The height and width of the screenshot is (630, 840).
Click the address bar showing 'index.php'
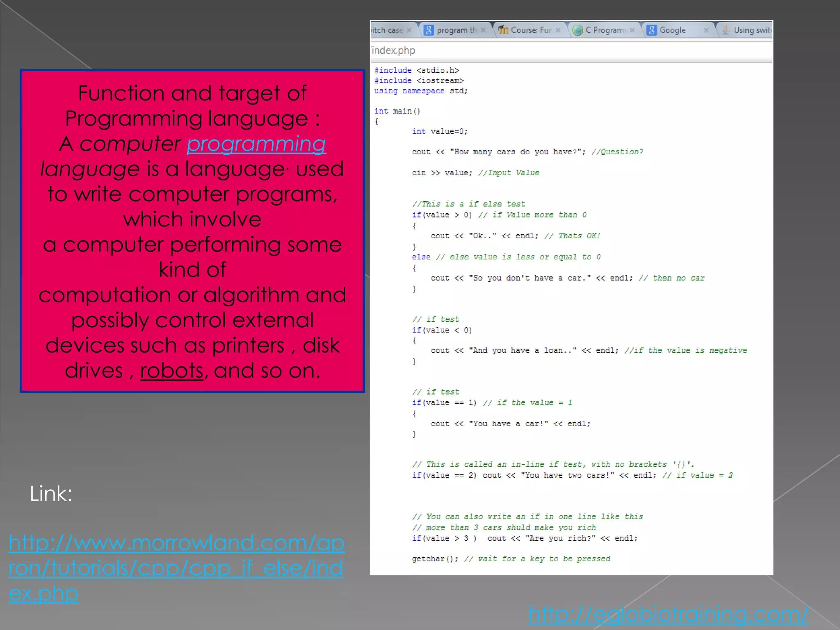pyautogui.click(x=571, y=50)
